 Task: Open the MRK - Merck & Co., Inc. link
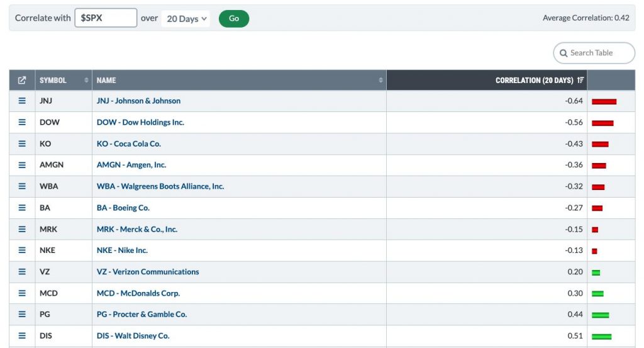(136, 229)
